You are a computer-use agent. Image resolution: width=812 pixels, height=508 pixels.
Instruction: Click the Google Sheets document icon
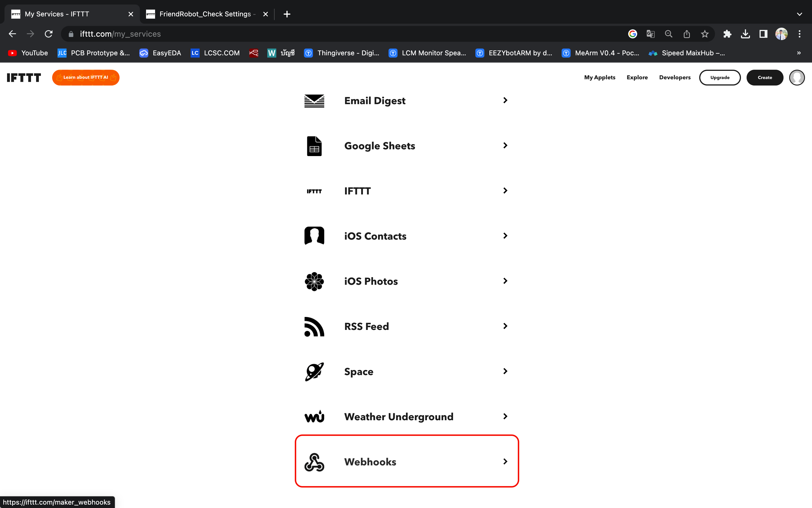[314, 146]
